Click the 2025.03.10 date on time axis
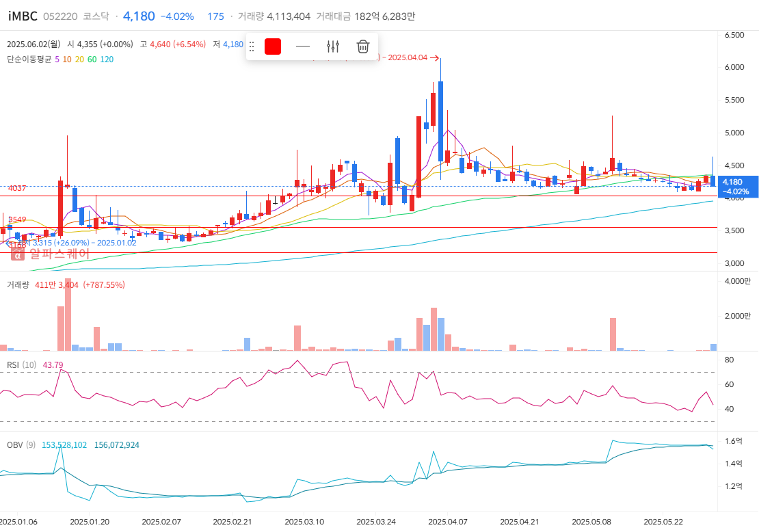 pos(304,522)
